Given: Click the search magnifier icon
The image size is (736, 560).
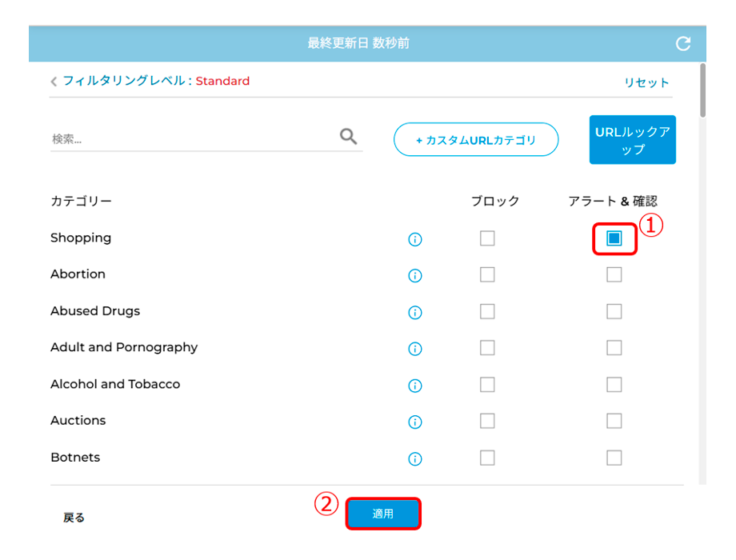Looking at the screenshot, I should click(x=348, y=137).
